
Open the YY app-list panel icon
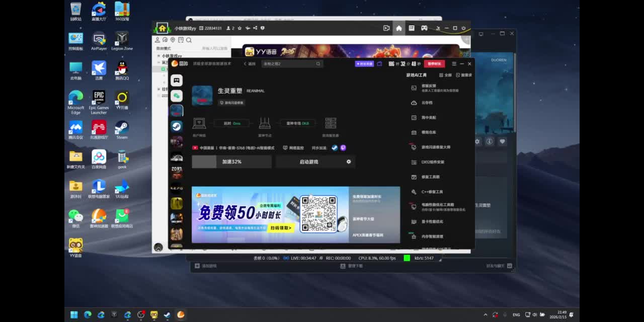(412, 28)
